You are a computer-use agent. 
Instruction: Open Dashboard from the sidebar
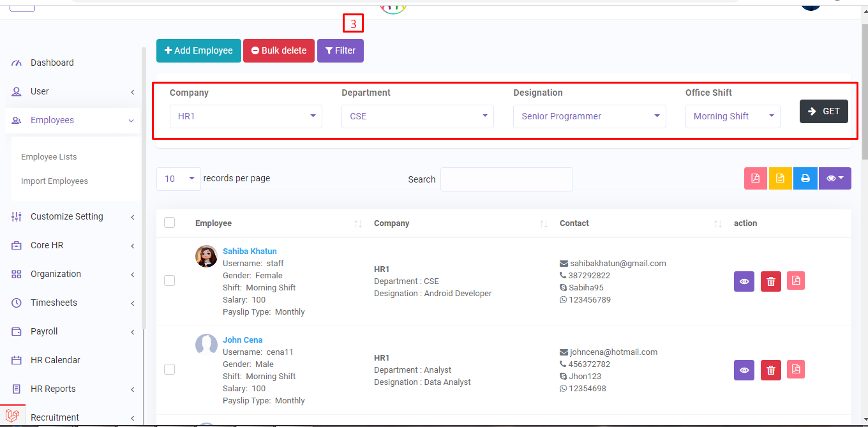[52, 63]
